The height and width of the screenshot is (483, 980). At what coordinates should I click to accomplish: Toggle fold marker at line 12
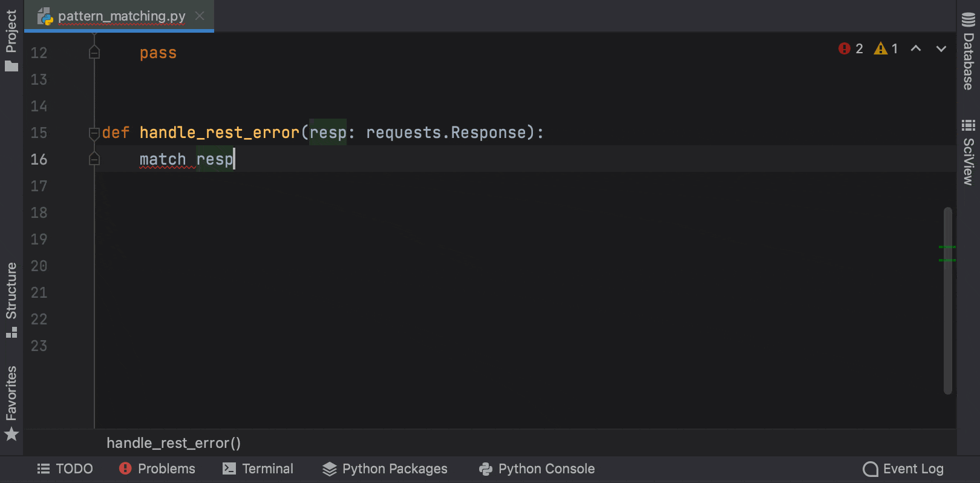94,53
